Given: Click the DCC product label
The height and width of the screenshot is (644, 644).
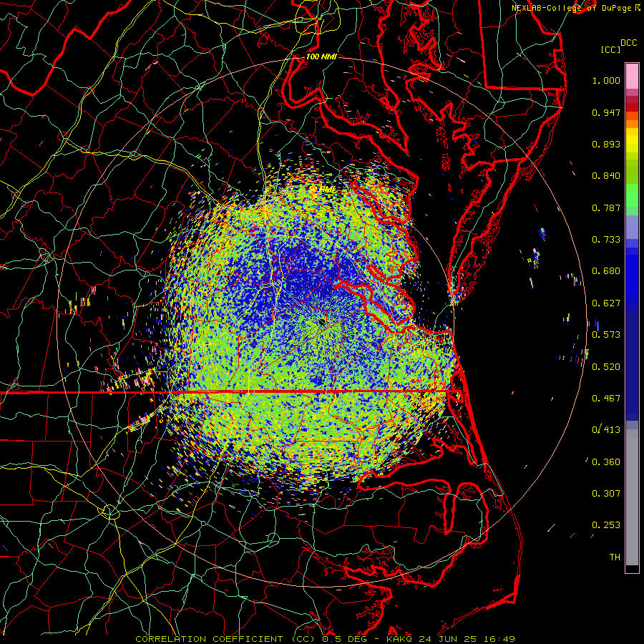Looking at the screenshot, I should tap(628, 43).
